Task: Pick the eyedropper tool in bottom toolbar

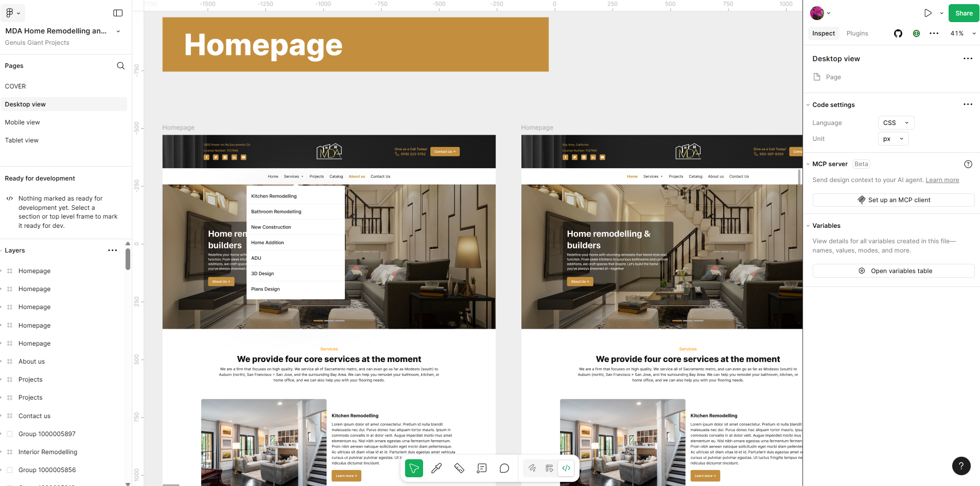Action: (436, 468)
